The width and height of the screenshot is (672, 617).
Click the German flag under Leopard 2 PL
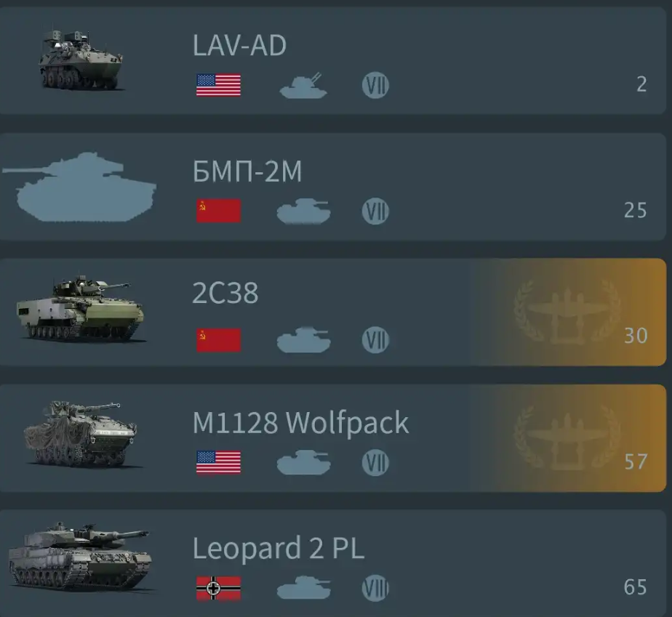tap(219, 589)
